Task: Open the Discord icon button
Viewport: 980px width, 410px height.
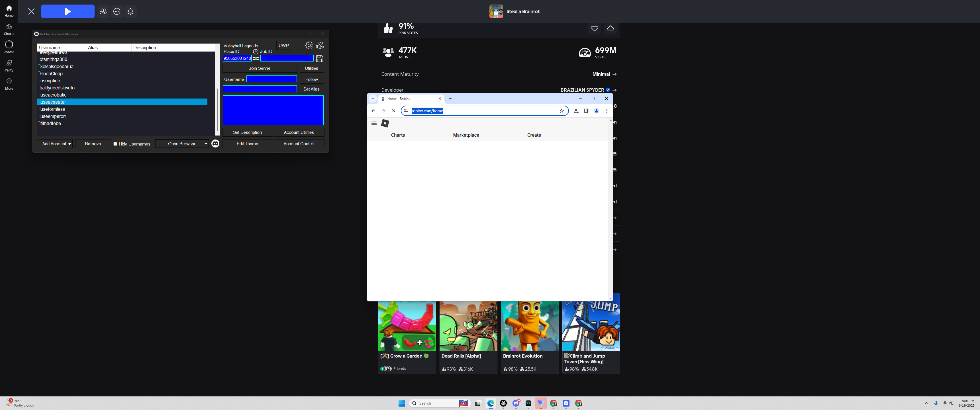Action: 215,144
